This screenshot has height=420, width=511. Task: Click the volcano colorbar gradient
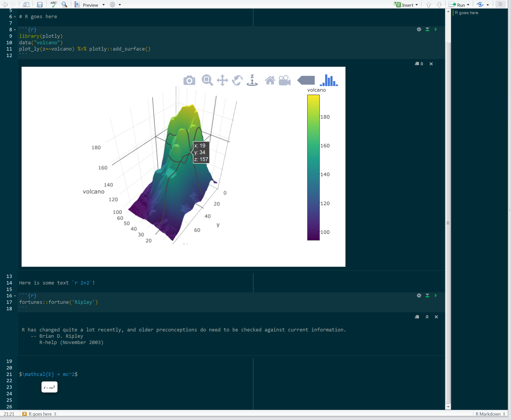click(x=313, y=167)
